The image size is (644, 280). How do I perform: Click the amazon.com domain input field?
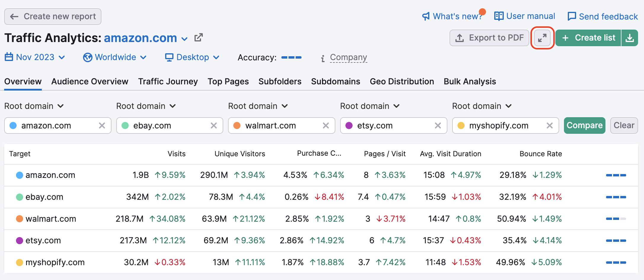[x=58, y=125]
